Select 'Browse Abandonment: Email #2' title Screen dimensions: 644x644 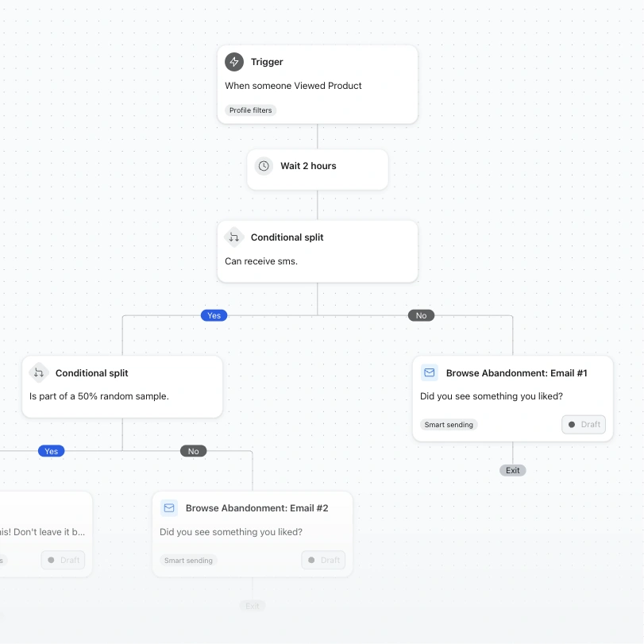click(x=257, y=508)
